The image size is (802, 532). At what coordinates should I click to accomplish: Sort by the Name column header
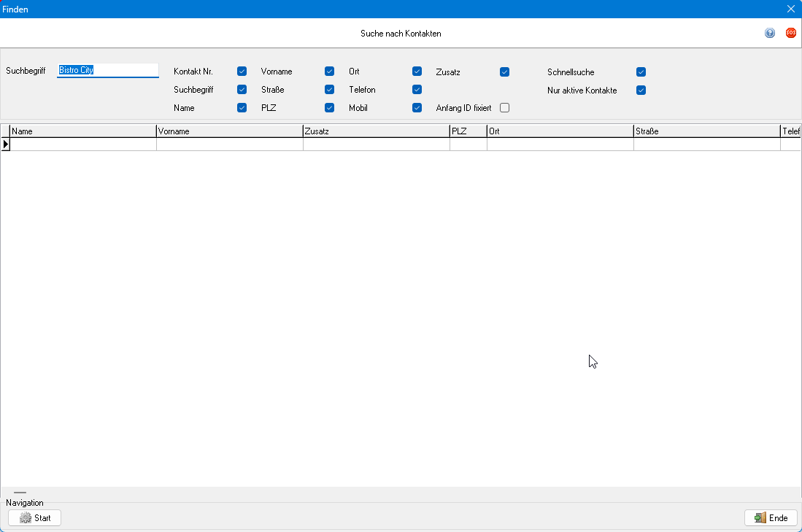(x=83, y=131)
